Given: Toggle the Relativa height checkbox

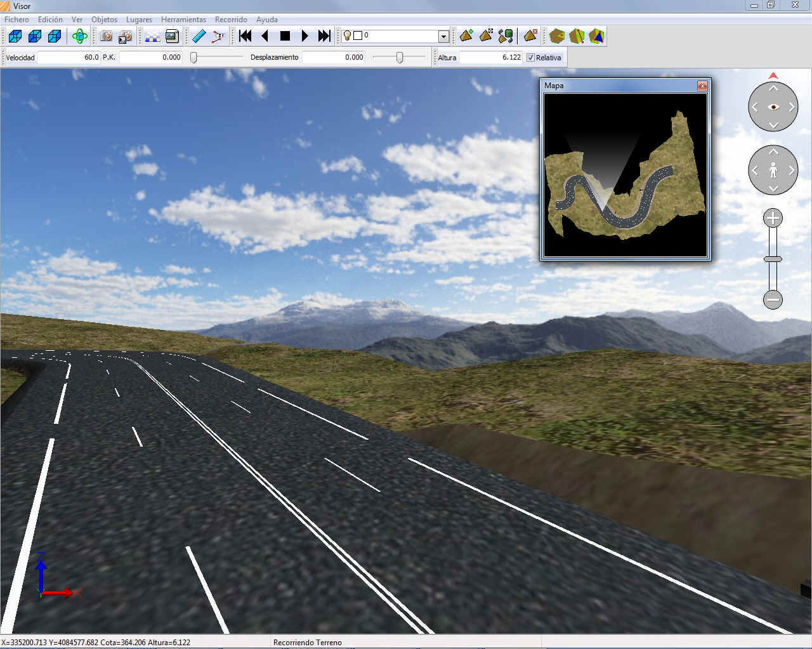Looking at the screenshot, I should pyautogui.click(x=531, y=57).
